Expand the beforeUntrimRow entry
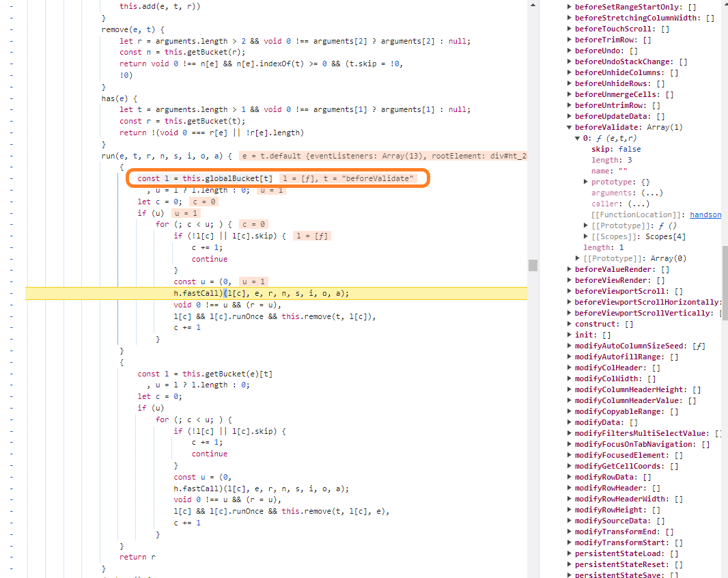Viewport: 728px width, 578px height. (569, 105)
